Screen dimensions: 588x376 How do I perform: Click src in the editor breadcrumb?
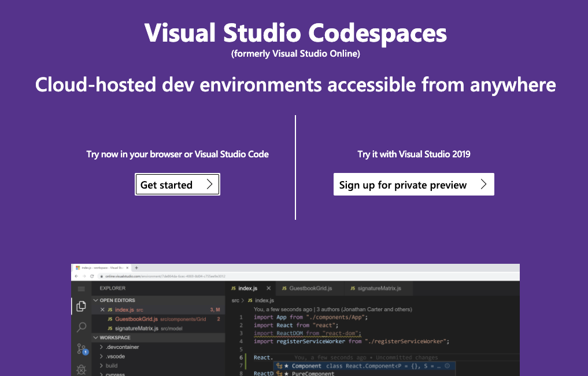(x=235, y=300)
